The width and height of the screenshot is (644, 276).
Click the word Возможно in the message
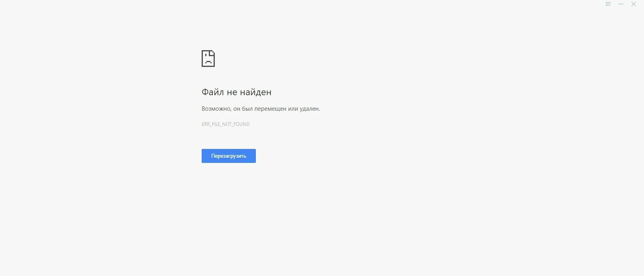tap(216, 109)
